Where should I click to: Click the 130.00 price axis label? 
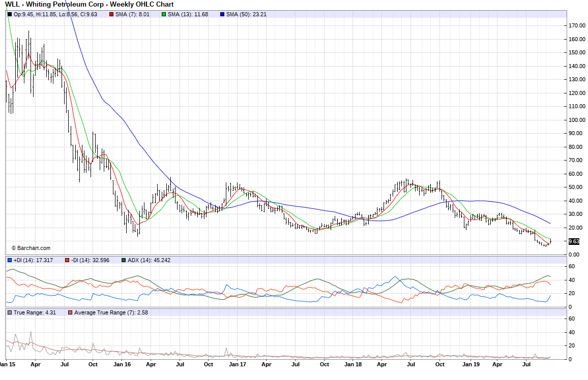pyautogui.click(x=577, y=79)
